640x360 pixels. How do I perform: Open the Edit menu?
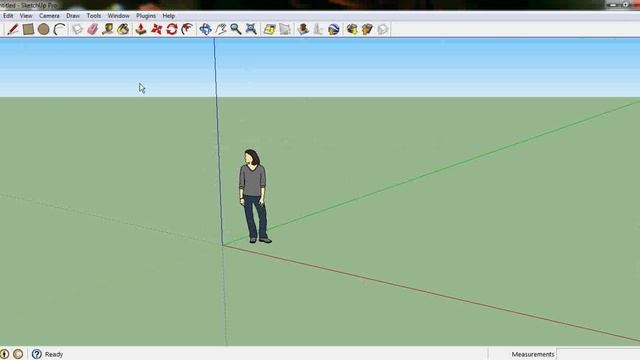click(8, 16)
